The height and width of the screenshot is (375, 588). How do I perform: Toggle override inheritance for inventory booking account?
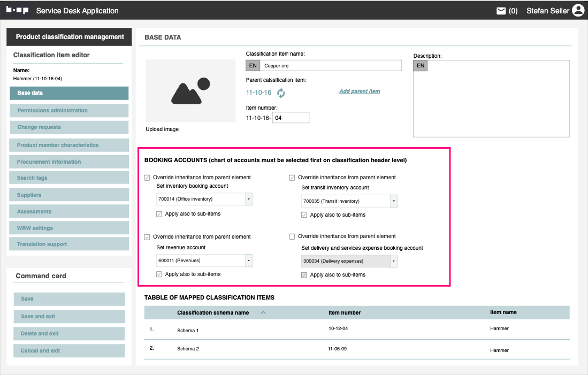click(x=147, y=178)
